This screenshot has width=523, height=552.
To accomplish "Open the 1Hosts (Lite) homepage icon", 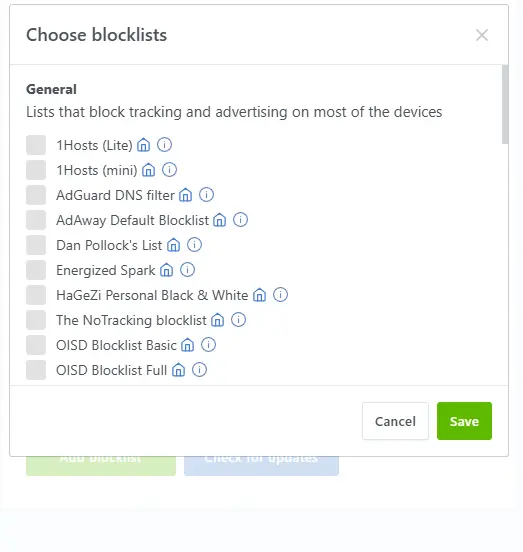I will pyautogui.click(x=144, y=145).
